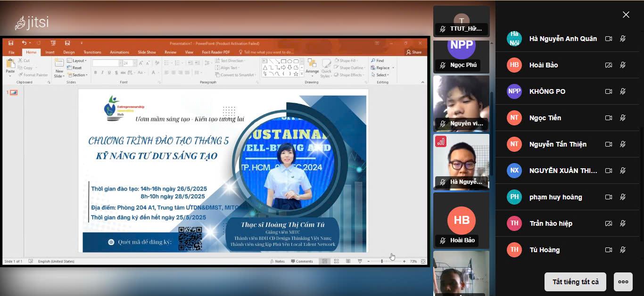Image resolution: width=644 pixels, height=296 pixels.
Task: Click the microphone icon for Tú Hoàng
Action: 623,250
